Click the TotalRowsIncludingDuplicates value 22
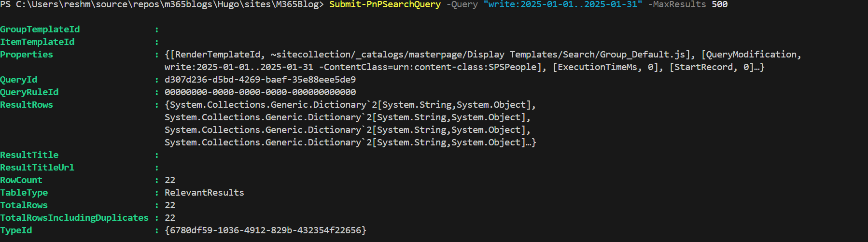 (170, 218)
